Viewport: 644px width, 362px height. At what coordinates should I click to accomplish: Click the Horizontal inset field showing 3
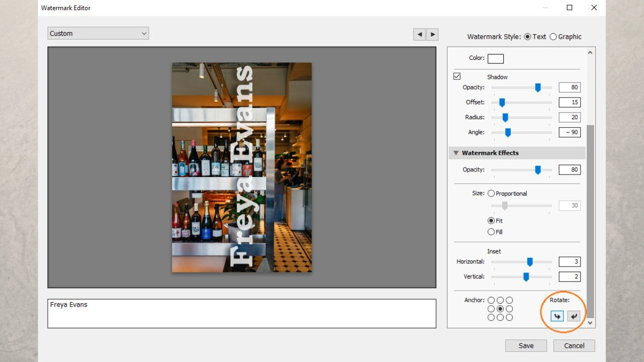pos(570,261)
